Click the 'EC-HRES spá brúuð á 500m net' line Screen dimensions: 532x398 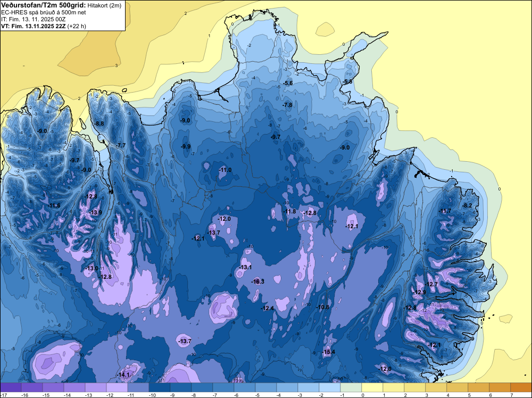[44, 13]
